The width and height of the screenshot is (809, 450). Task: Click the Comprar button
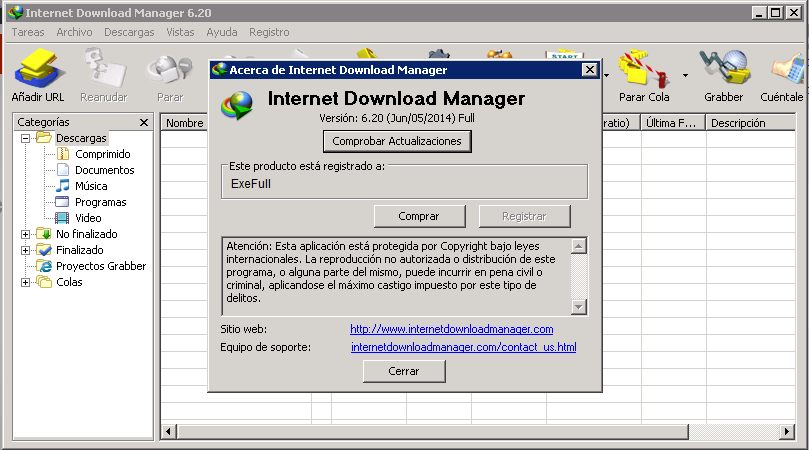[419, 216]
